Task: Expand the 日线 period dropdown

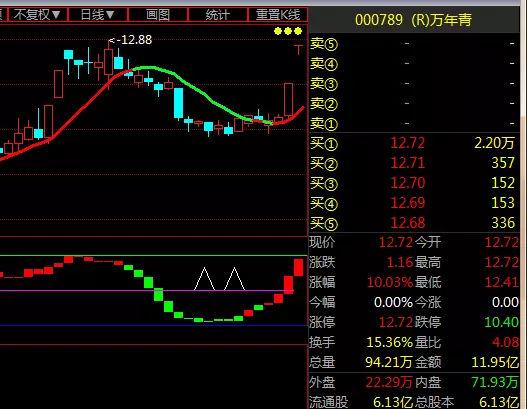Action: (x=97, y=15)
